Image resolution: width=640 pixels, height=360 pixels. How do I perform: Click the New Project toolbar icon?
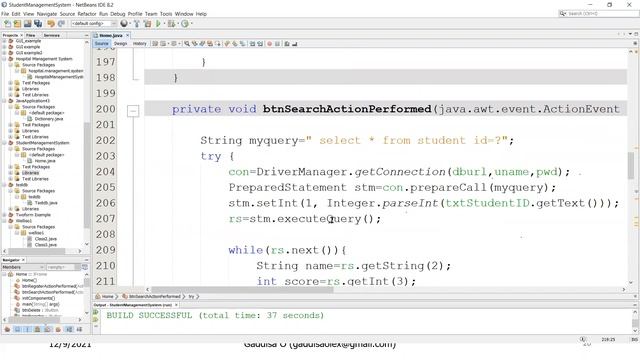[x=17, y=24]
